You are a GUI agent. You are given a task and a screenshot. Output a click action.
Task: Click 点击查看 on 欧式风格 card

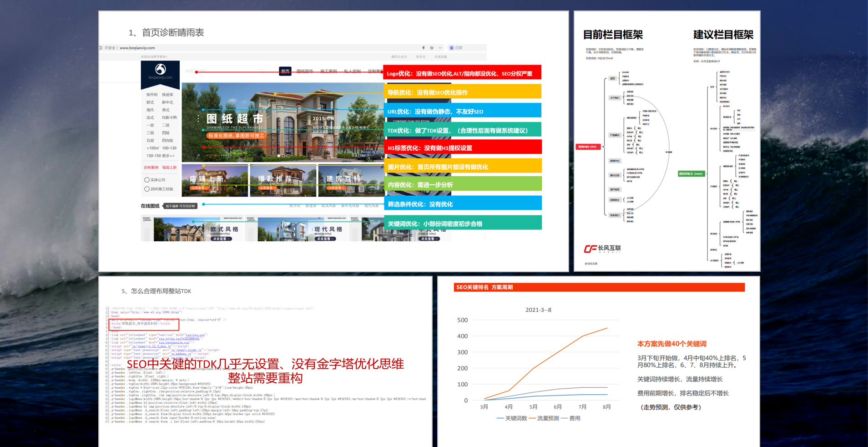click(x=222, y=239)
